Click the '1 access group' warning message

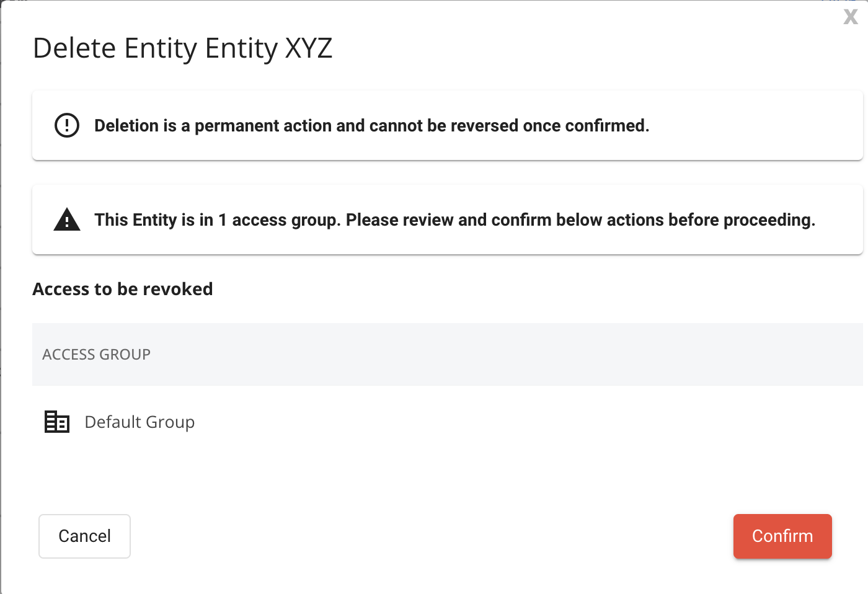point(454,220)
